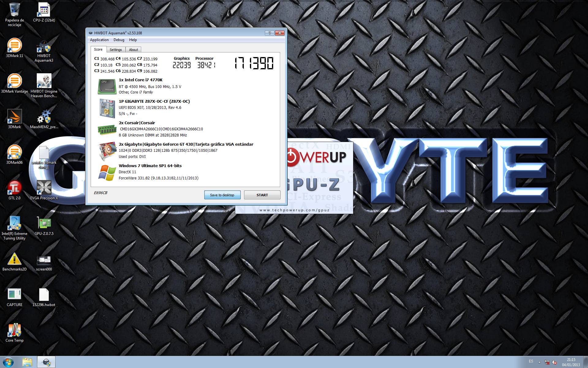Click the Graphics score 22039
Image resolution: width=588 pixels, height=368 pixels.
click(x=182, y=65)
